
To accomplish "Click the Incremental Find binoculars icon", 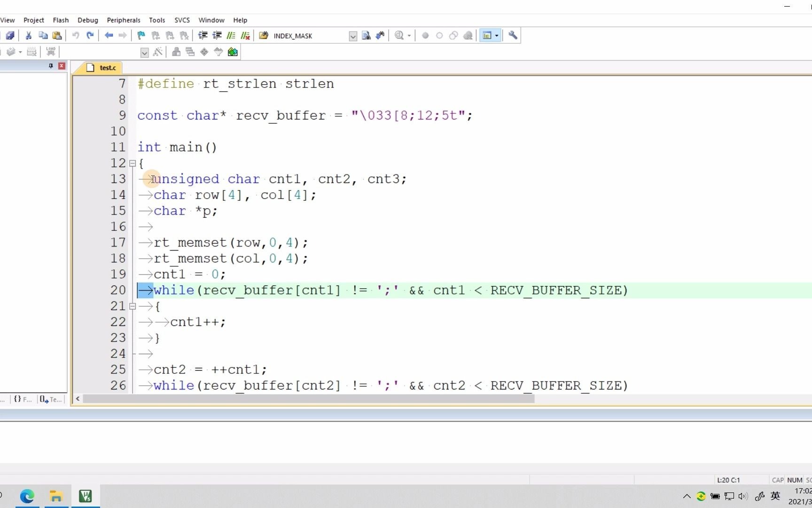I will (x=380, y=35).
